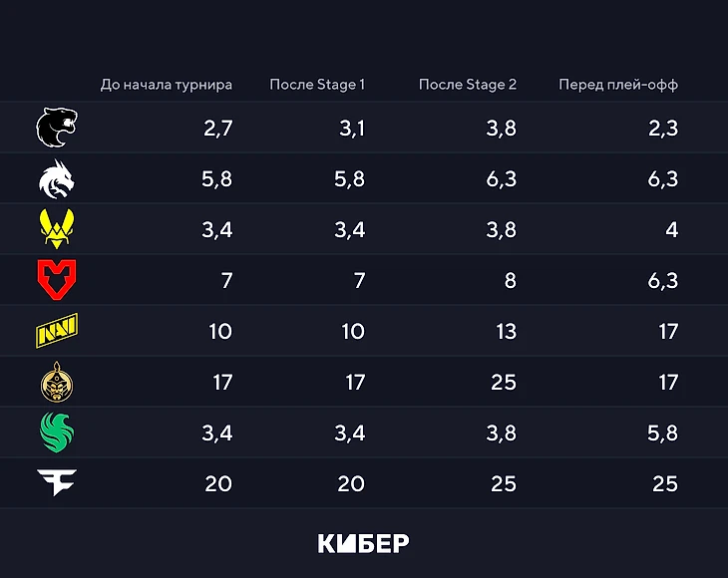Select the FaZe Clan white logo
The width and height of the screenshot is (728, 578).
pyautogui.click(x=57, y=482)
